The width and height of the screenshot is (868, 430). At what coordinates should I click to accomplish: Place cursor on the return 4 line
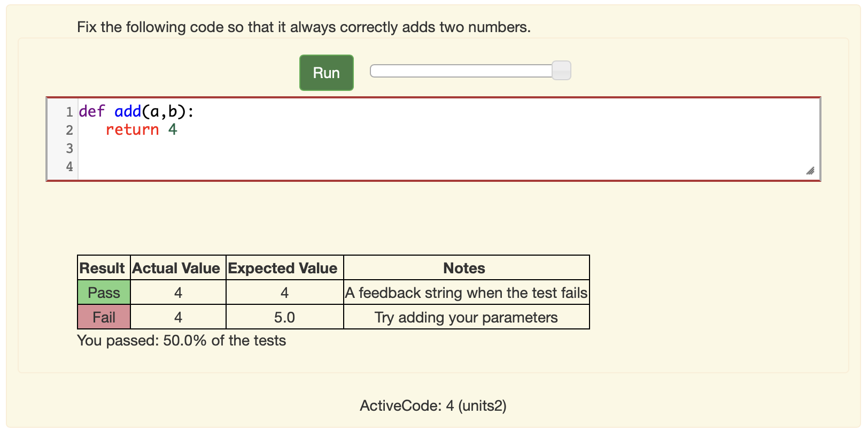tap(449, 129)
